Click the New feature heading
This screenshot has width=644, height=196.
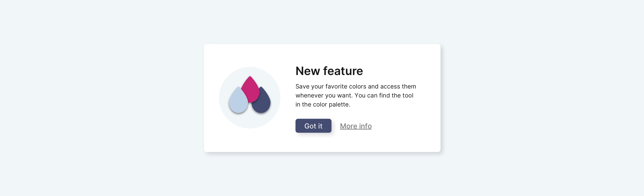329,71
